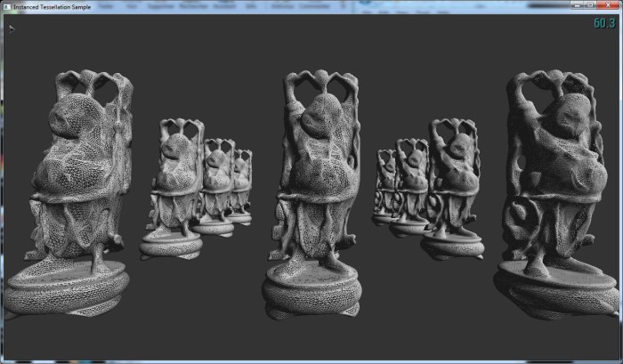Minimize the Instanced Tessellation Sample window
Image resolution: width=623 pixels, height=364 pixels.
point(577,4)
